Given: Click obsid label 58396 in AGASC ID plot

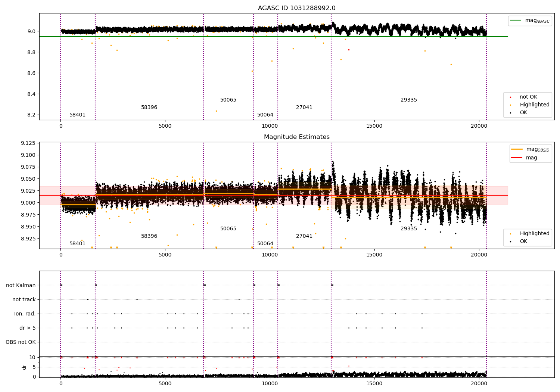Looking at the screenshot, I should 149,108.
